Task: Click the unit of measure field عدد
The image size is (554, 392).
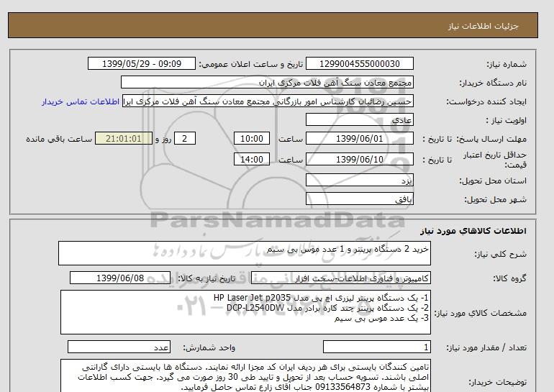Action: 119,347
